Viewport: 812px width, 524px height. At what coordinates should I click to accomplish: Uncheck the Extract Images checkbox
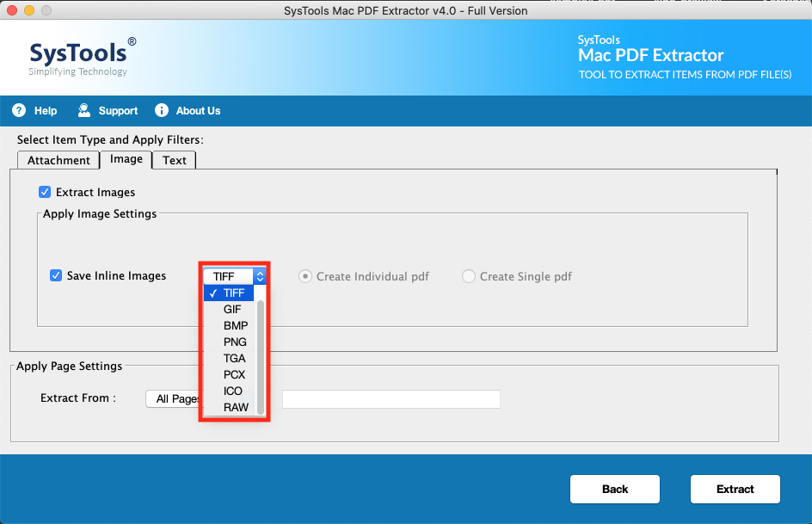tap(45, 192)
